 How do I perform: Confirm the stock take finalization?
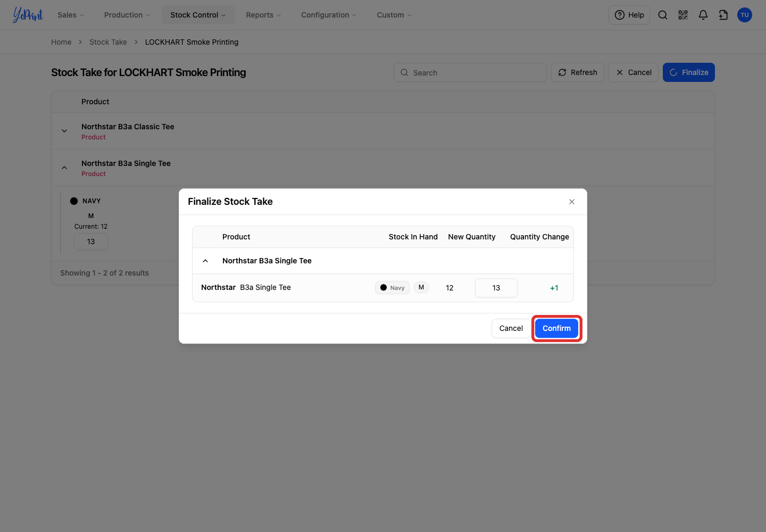click(x=556, y=328)
